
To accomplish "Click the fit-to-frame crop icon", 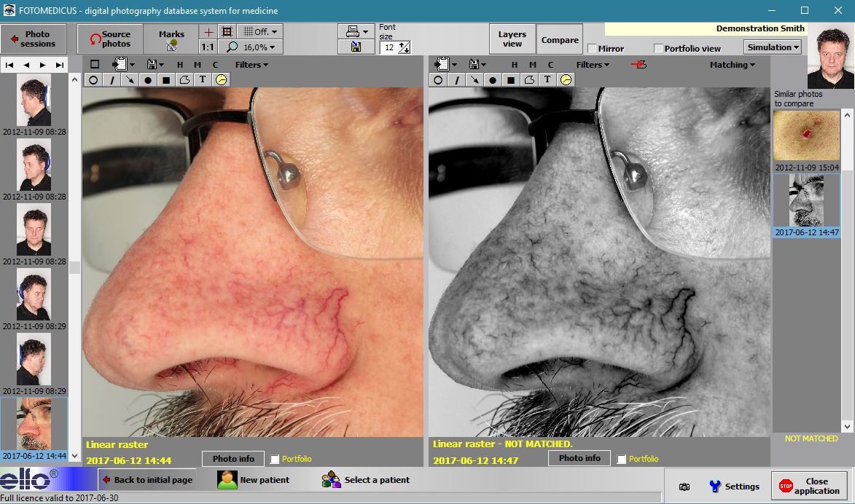I will (x=227, y=31).
